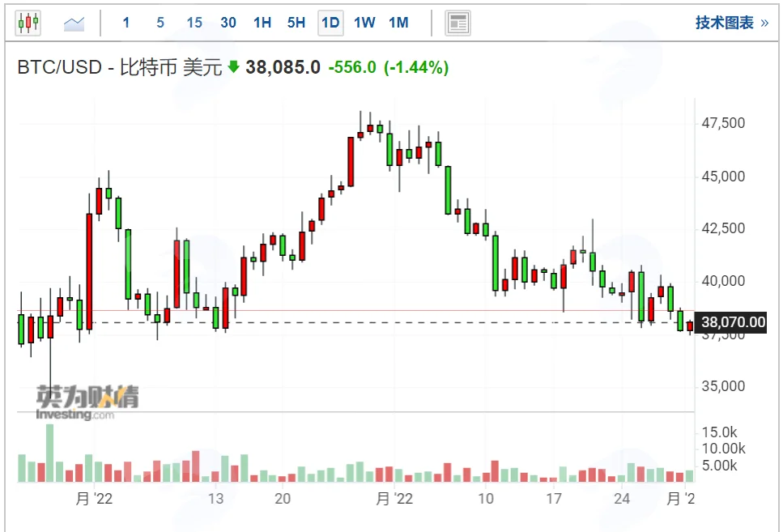The image size is (783, 532).
Task: Select the 15 minute timeframe
Action: (194, 23)
